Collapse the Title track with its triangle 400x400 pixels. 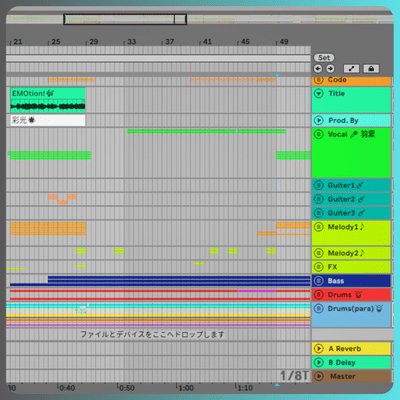[319, 93]
